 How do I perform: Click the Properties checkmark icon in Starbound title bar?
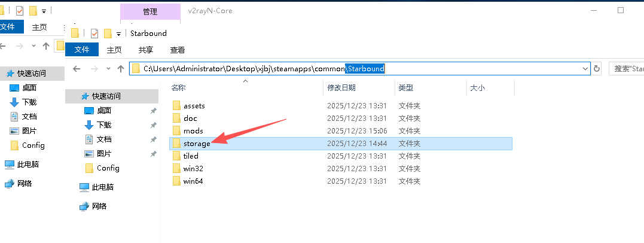94,34
